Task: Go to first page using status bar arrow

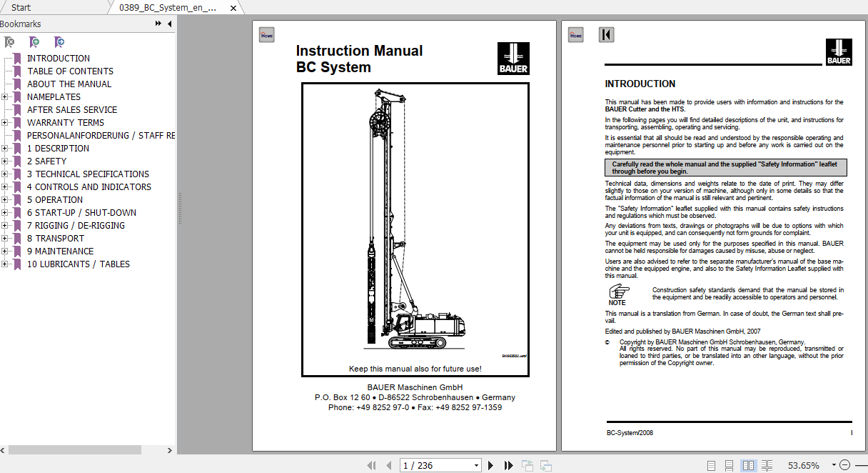Action: tap(371, 465)
